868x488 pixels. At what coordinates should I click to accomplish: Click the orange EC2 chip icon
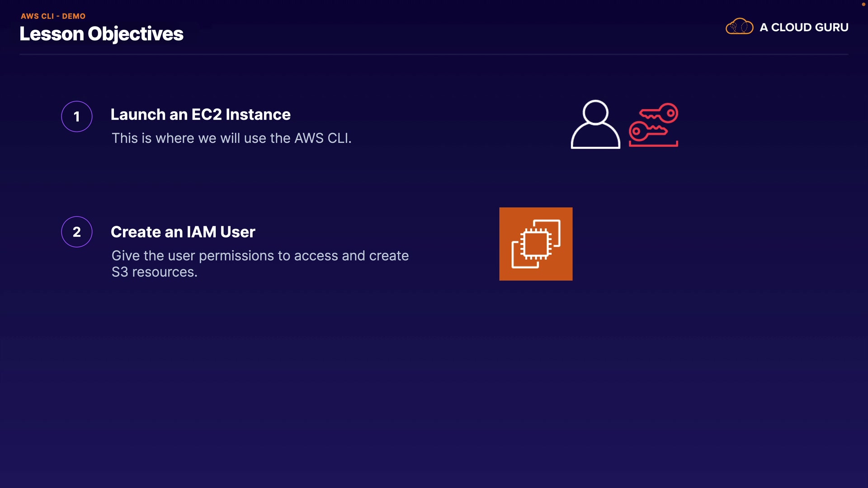[536, 244]
